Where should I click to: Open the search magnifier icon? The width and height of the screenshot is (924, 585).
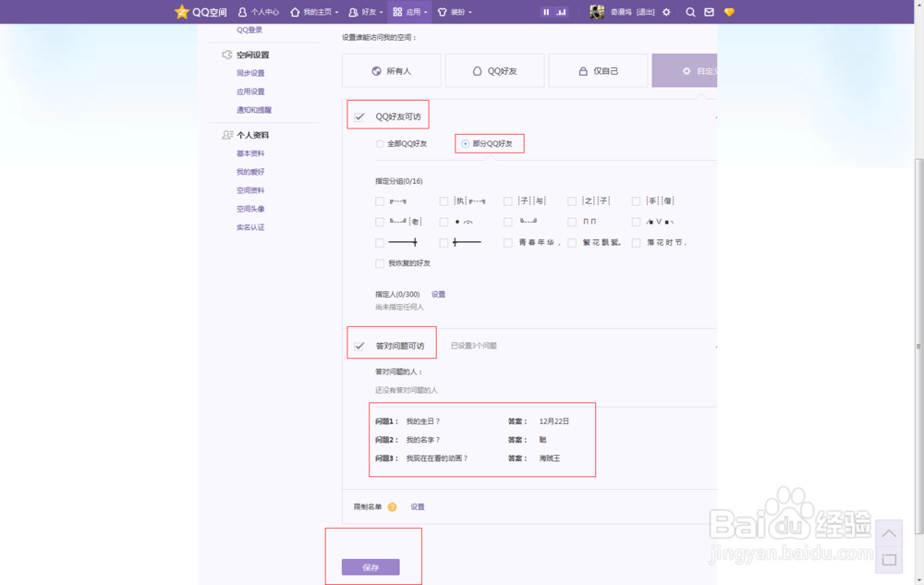coord(690,12)
